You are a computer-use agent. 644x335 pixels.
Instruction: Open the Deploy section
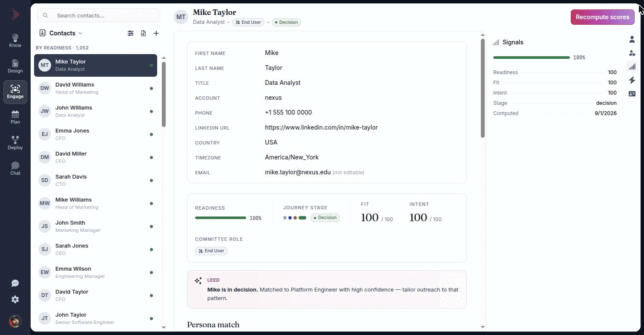click(15, 143)
